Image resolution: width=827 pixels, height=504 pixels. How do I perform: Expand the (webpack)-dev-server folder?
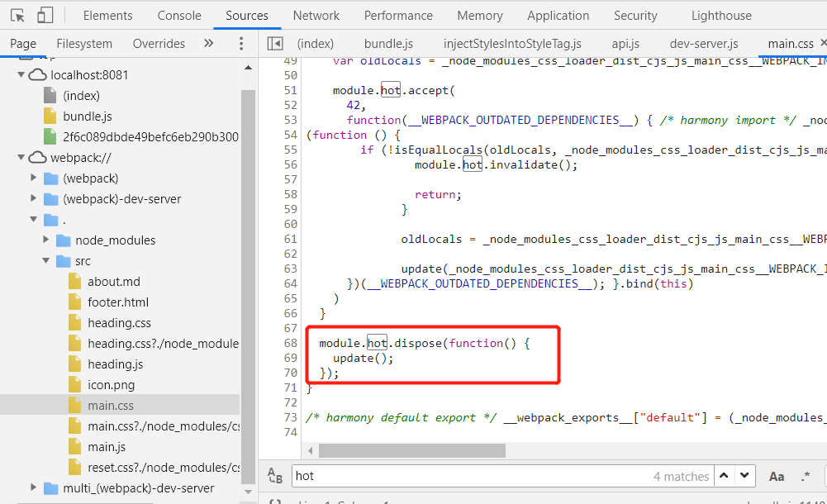33,198
